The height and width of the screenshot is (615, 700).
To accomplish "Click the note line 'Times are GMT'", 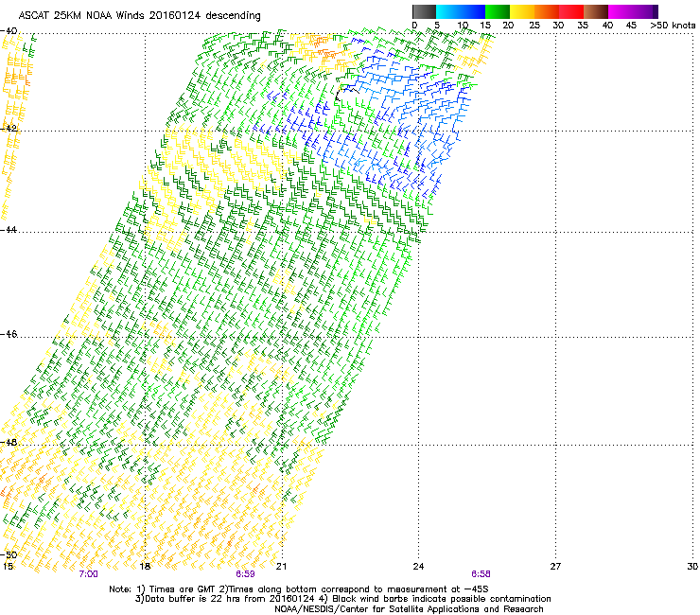I will [299, 589].
